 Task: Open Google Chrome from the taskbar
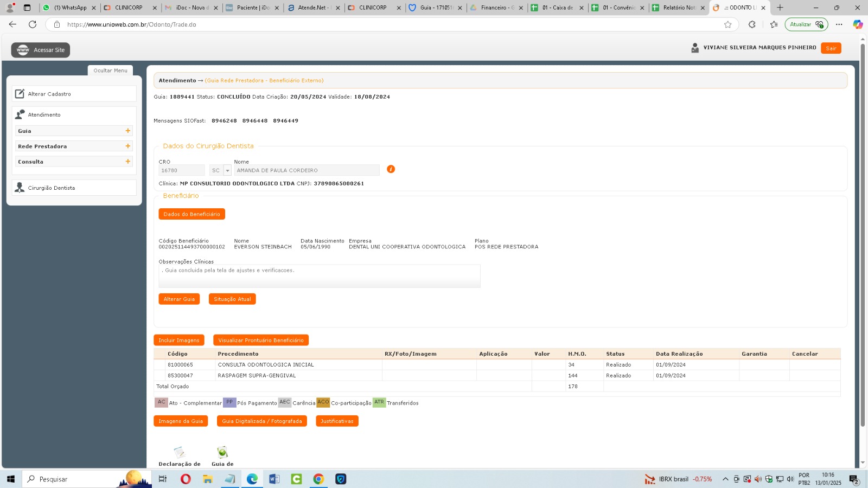[x=318, y=479]
